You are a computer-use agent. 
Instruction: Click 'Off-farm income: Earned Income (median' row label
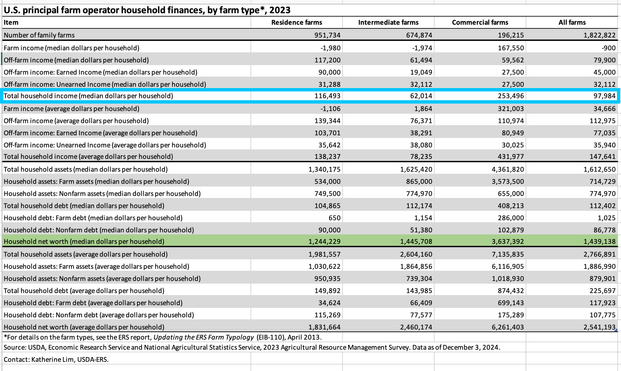coord(100,72)
